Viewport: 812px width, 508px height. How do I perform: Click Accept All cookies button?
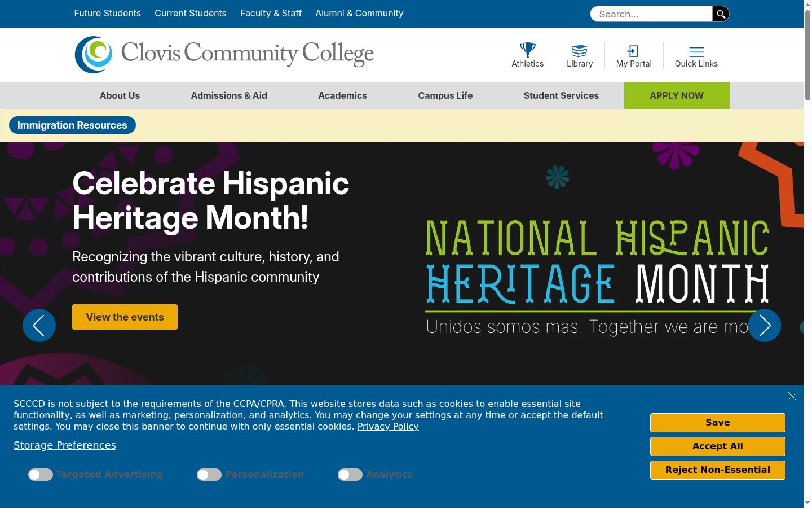717,446
